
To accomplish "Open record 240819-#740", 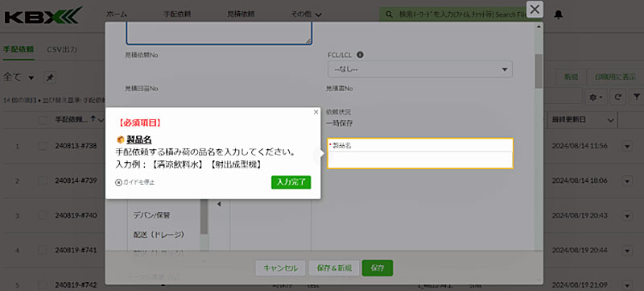I will 76,215.
